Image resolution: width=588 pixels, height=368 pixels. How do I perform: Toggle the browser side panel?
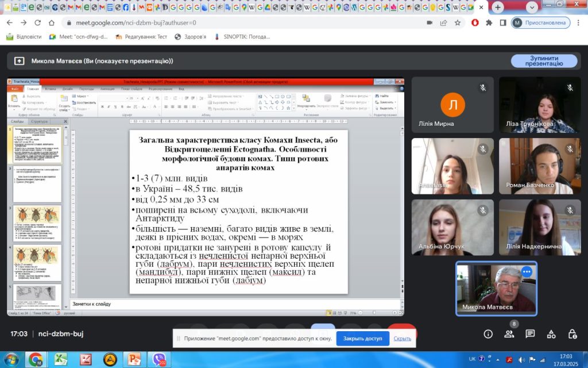pos(502,22)
